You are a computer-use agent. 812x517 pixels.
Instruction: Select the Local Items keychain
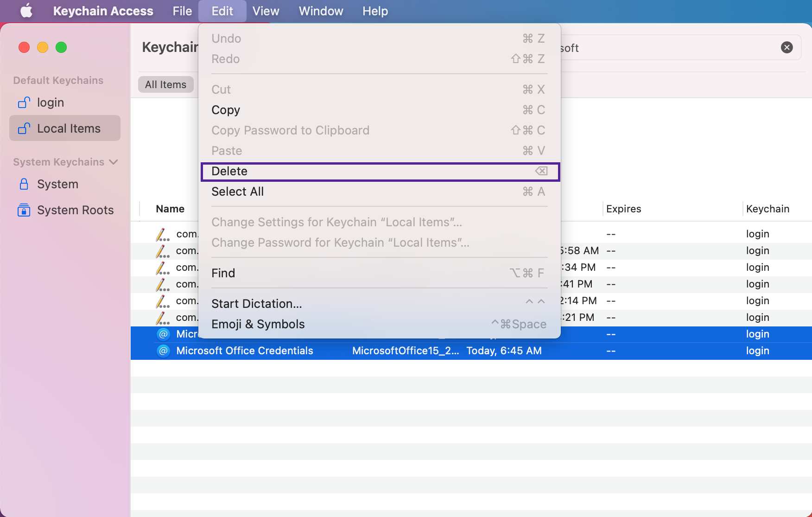(x=65, y=128)
